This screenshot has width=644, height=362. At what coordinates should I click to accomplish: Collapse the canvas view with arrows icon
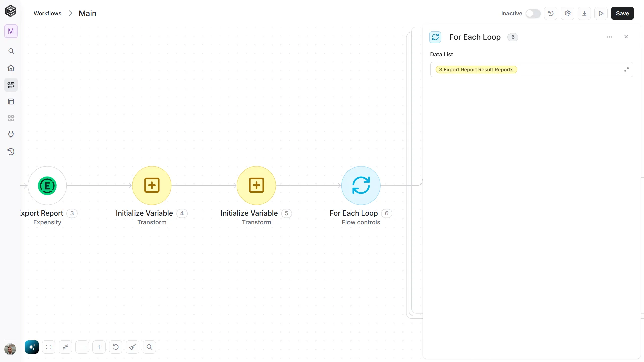(65, 347)
